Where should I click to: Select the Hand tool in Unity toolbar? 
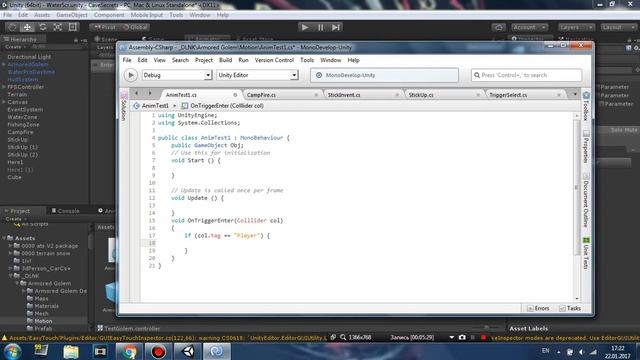[x=12, y=27]
